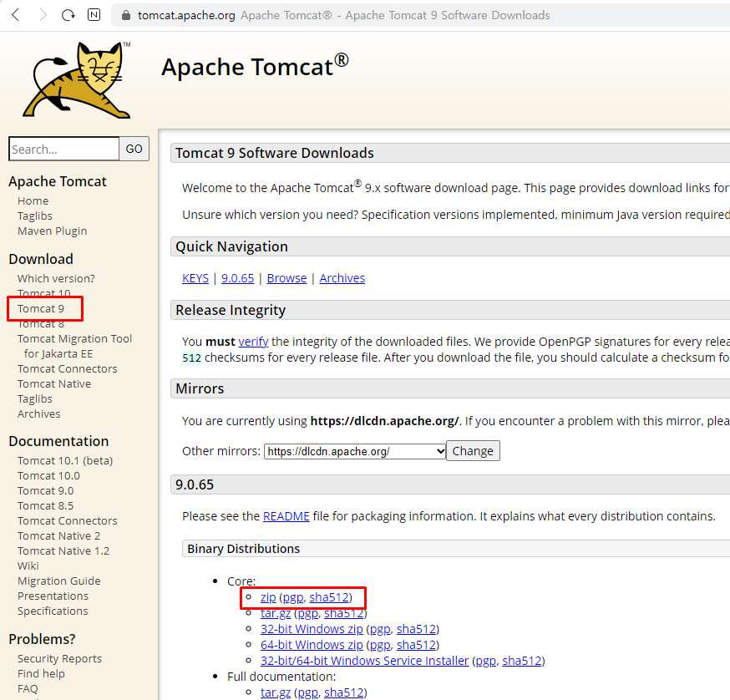
Task: Click pgp link for Full documentation tar.gz
Action: coord(307,692)
